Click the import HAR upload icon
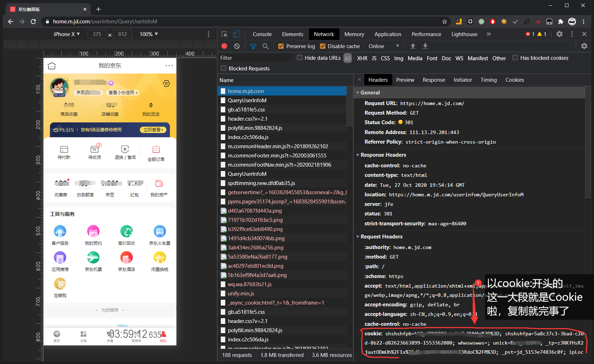This screenshot has height=364, width=594. tap(413, 46)
